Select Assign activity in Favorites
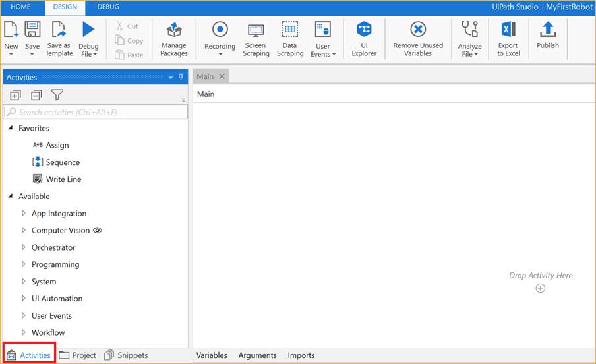Screen dimensions: 596x364 (51, 145)
